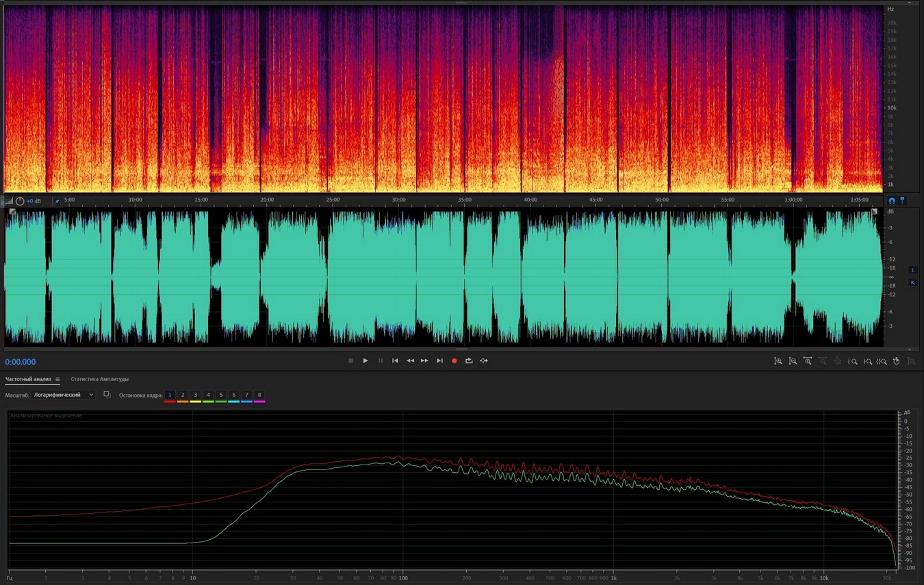Toggle loop playback icon
The width and height of the screenshot is (924, 585).
click(x=469, y=361)
